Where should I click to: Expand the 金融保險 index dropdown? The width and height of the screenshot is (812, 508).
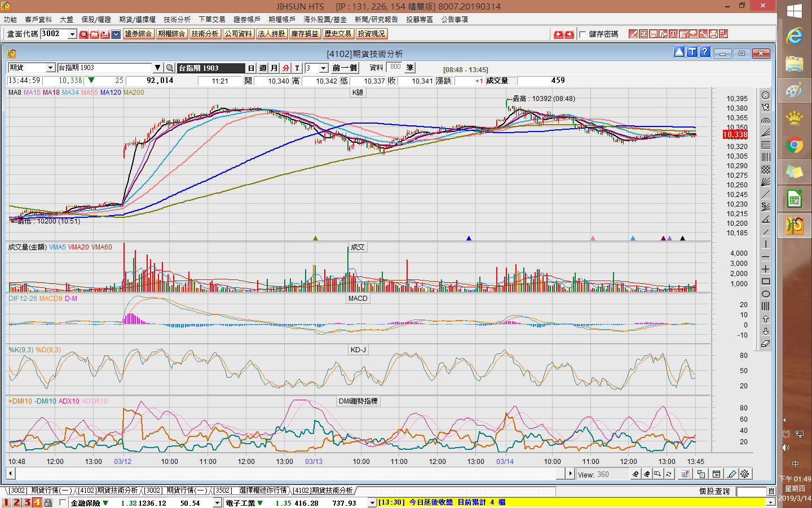tap(217, 503)
